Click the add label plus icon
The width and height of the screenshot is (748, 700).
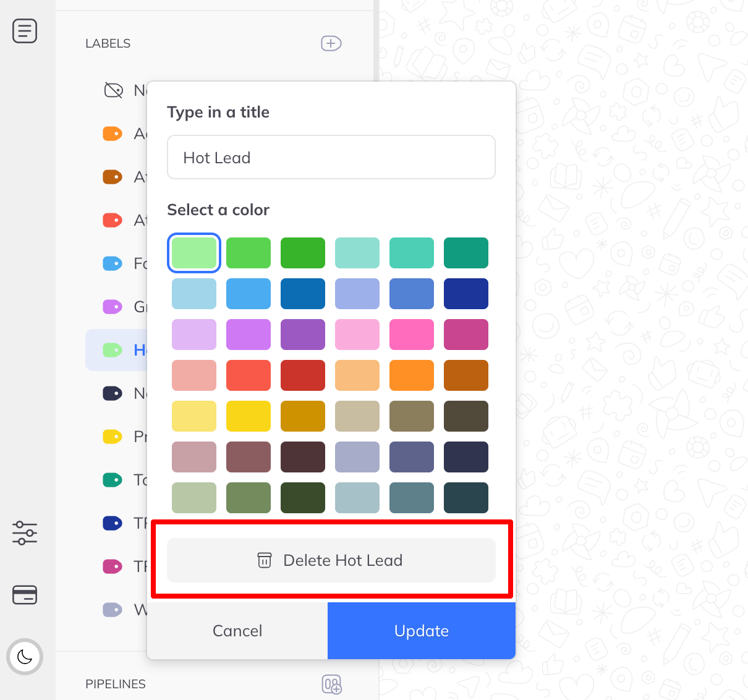point(331,43)
